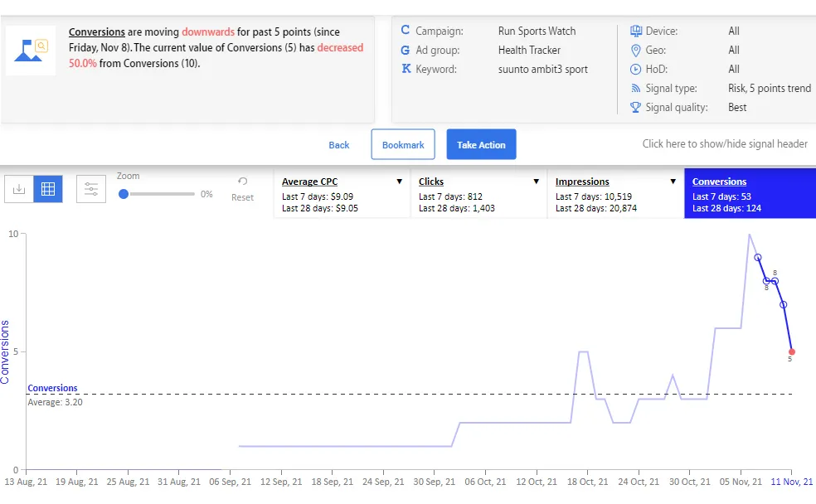Select the Impressions metric tab

coord(615,193)
